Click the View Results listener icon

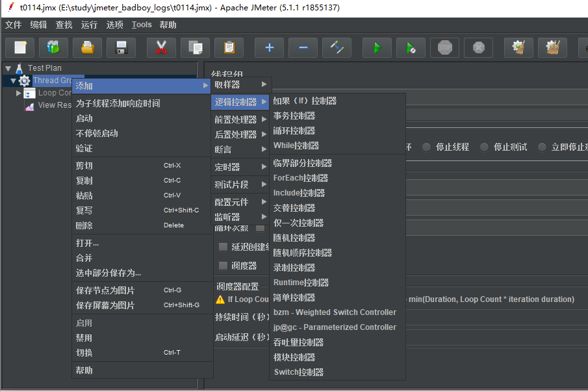tap(30, 107)
